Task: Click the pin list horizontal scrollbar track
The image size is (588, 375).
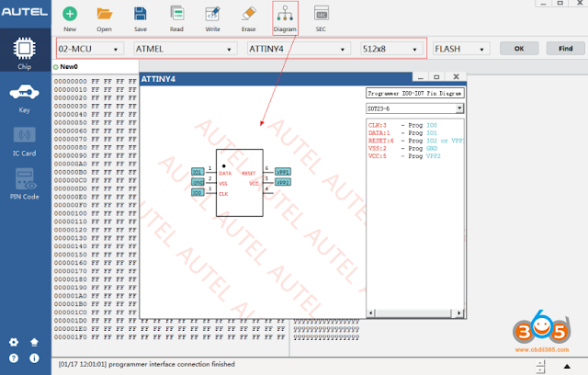Action: [x=414, y=312]
